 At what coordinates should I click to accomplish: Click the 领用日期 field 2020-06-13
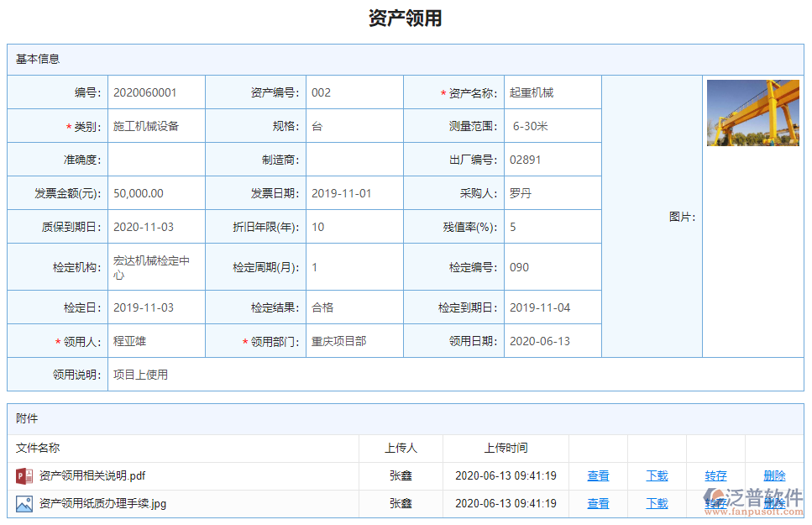[539, 341]
